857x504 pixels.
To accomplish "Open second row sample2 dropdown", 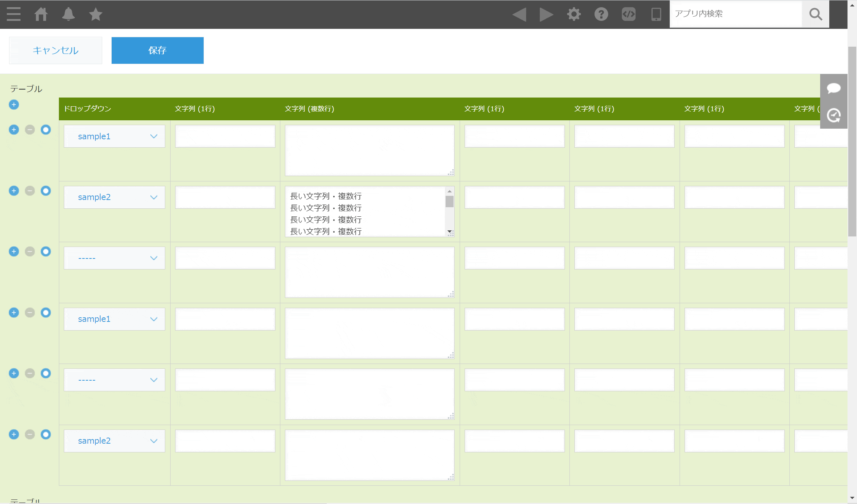I will point(114,197).
